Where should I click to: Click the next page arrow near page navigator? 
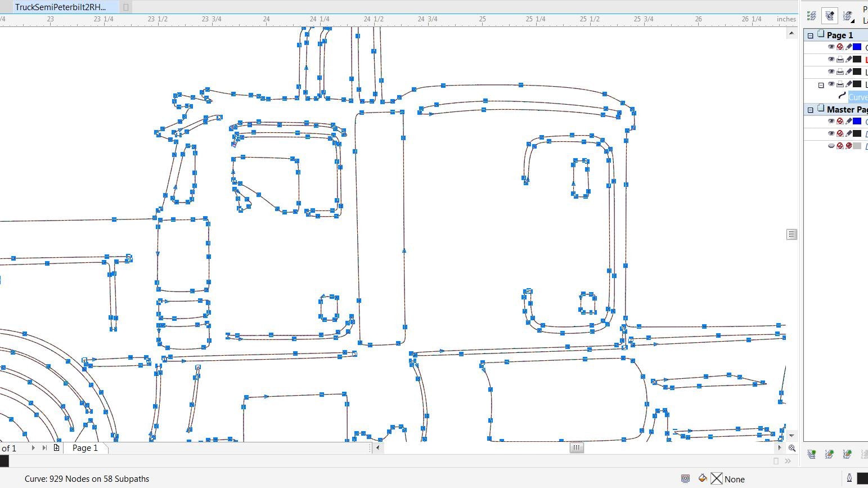[x=33, y=447]
